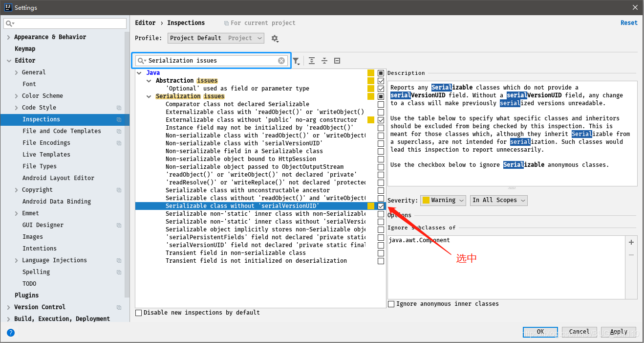Open profile settings gear icon

pyautogui.click(x=275, y=38)
